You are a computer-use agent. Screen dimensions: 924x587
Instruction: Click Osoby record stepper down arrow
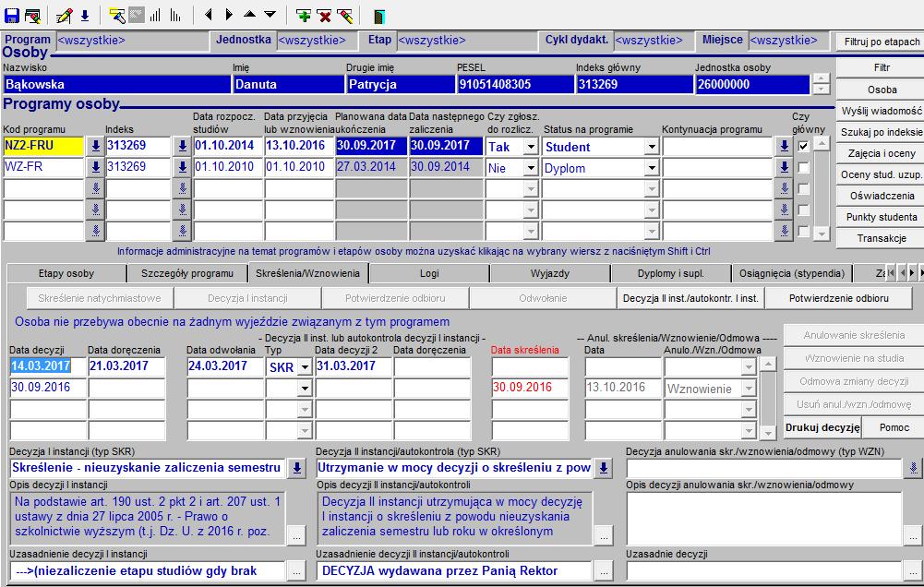point(821,89)
